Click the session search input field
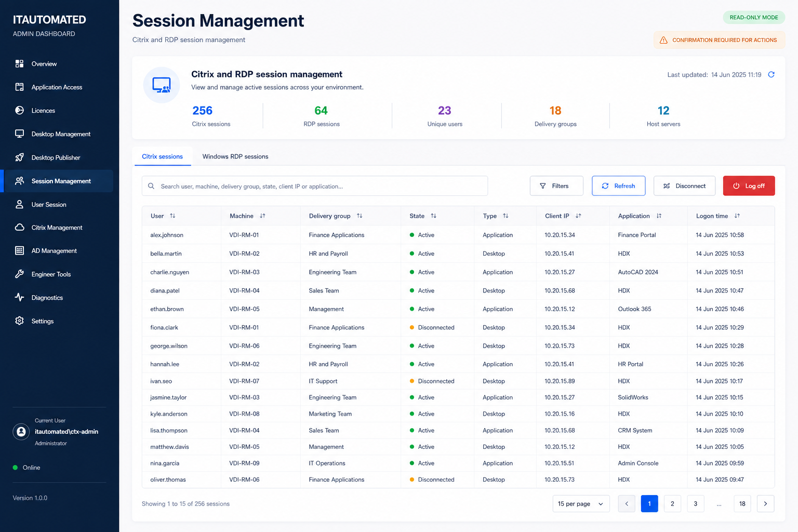Viewport: 798px width, 532px height. [315, 186]
